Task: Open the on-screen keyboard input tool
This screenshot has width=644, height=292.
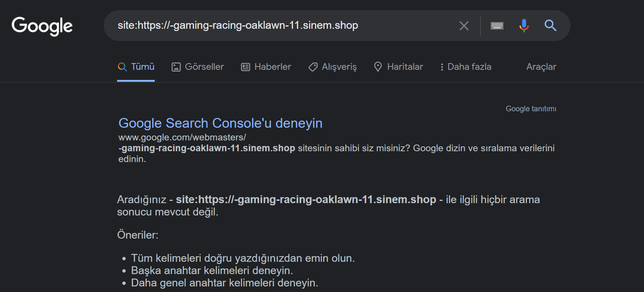Action: (497, 26)
